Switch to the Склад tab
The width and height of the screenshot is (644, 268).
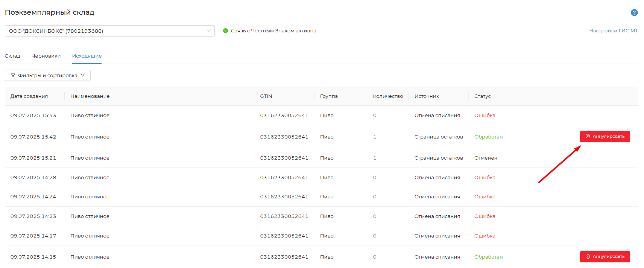[12, 56]
